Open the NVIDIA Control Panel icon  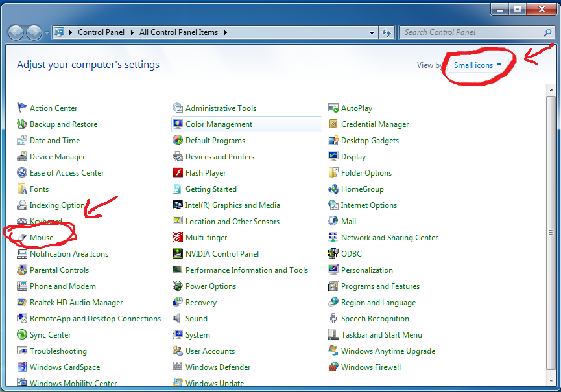[178, 253]
